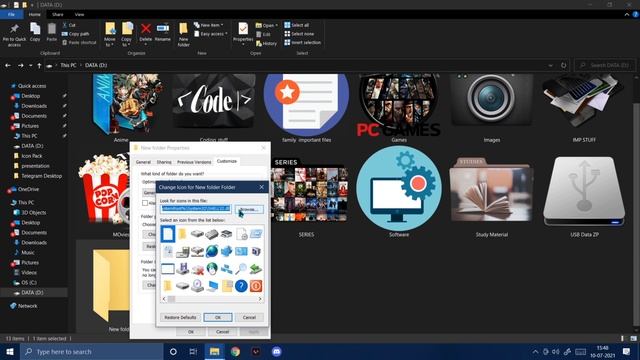Switch to the Share ribbon tab
Screen dimensions: 640x360
(58, 14)
